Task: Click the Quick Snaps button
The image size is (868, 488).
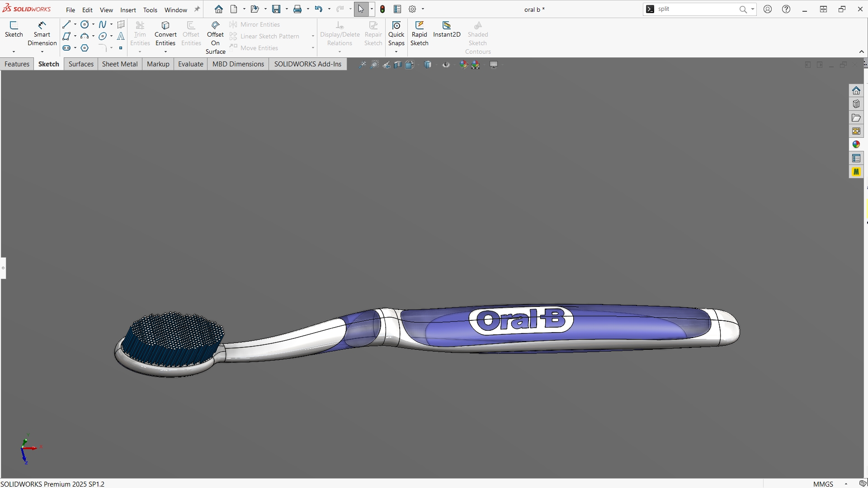Action: 396,34
